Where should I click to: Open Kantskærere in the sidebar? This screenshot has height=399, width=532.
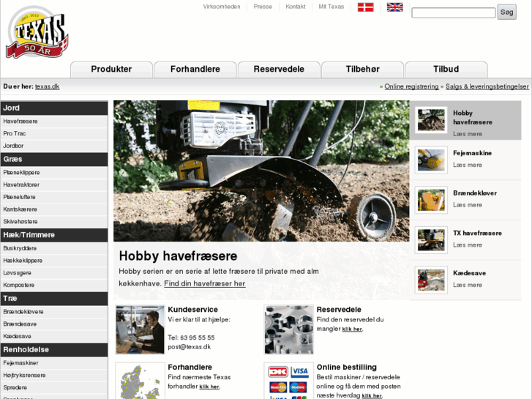pyautogui.click(x=54, y=209)
